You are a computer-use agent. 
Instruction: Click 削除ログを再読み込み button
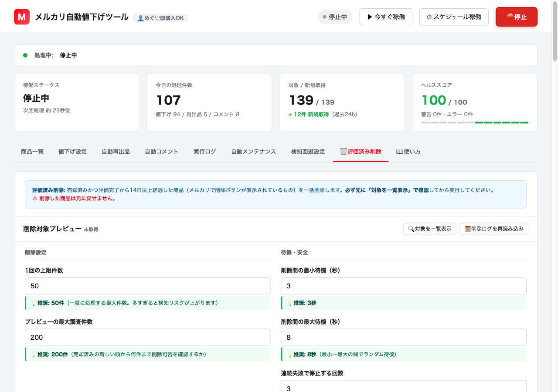click(494, 229)
